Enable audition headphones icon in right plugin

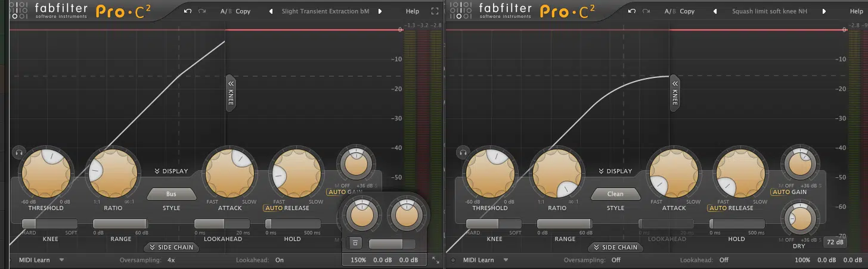[x=462, y=153]
